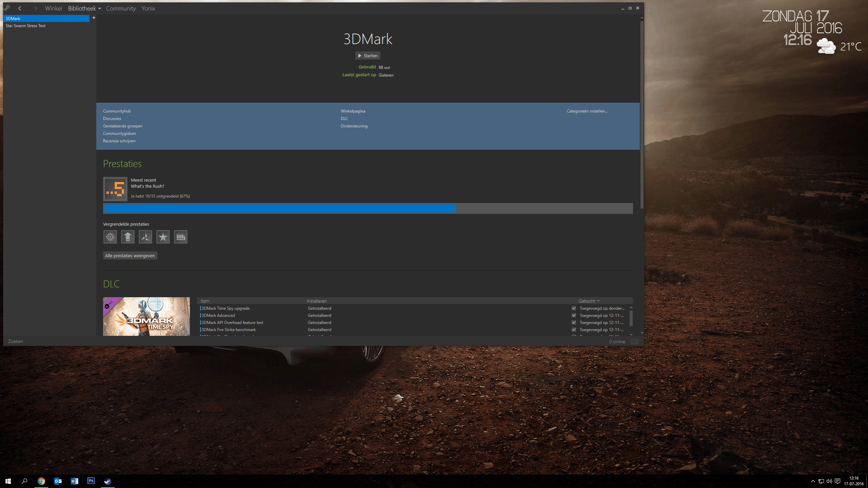Screen dimensions: 868x488
Task: Toggle checkbox for 3DMark Advanced DLC
Action: coord(574,316)
